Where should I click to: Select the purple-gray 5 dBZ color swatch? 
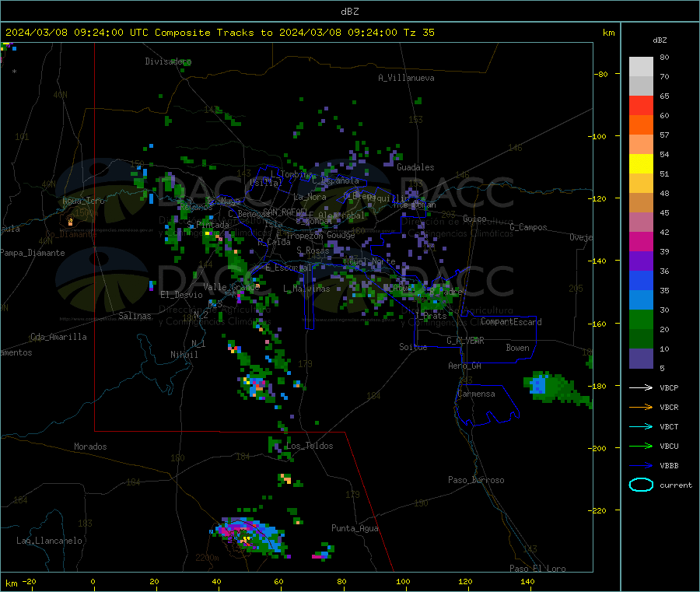(x=641, y=359)
